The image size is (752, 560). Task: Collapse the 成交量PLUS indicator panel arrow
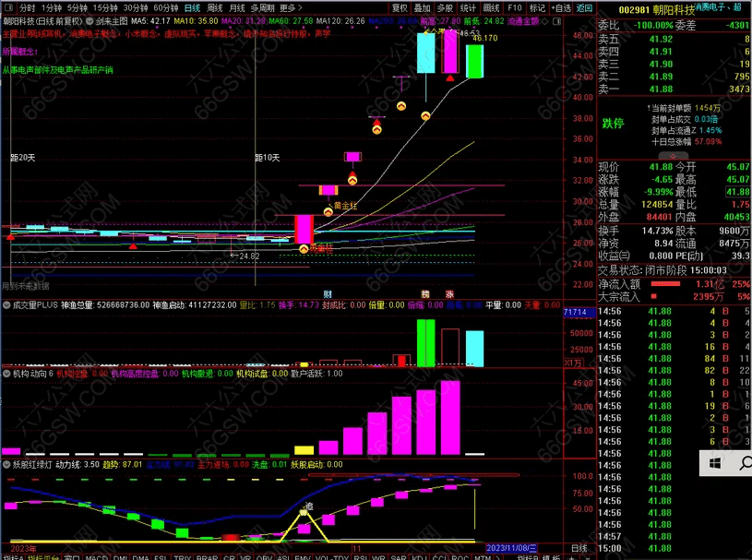[x=6, y=305]
